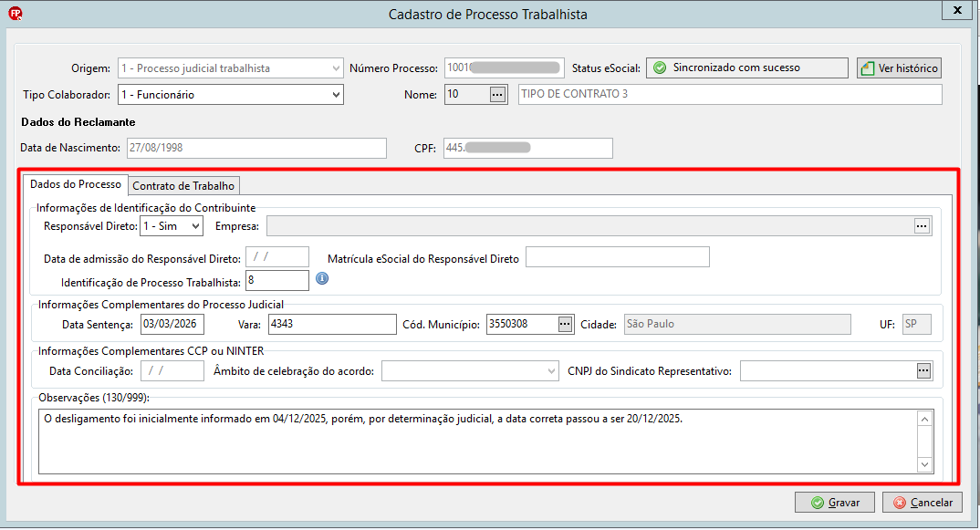The height and width of the screenshot is (530, 980).
Task: Expand the Origem dropdown
Action: point(336,68)
